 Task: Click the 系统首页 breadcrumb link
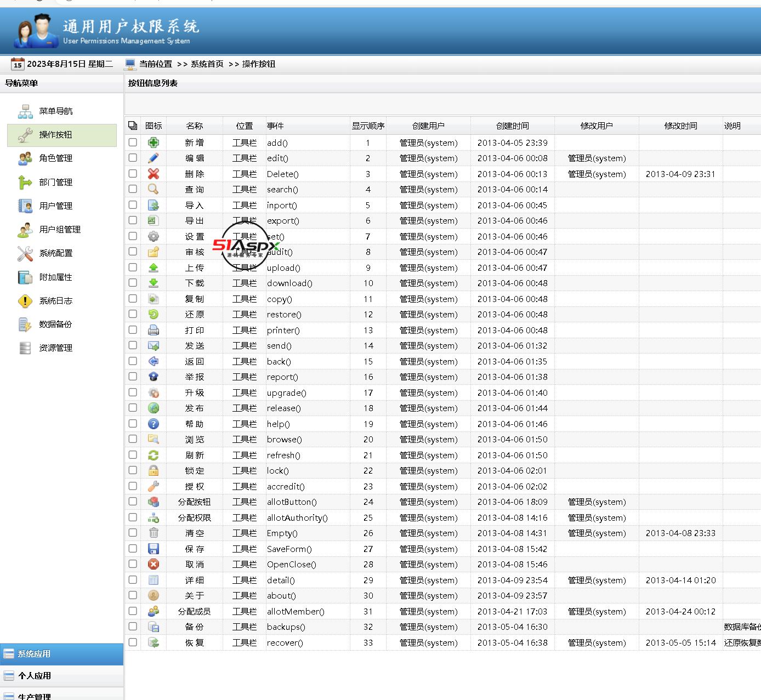click(207, 64)
